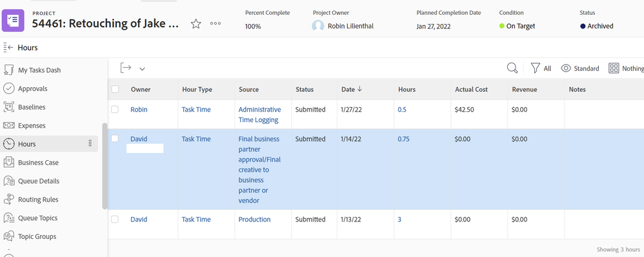Screen dimensions: 644x257
Task: Open Topic Groups section
Action: 37,237
